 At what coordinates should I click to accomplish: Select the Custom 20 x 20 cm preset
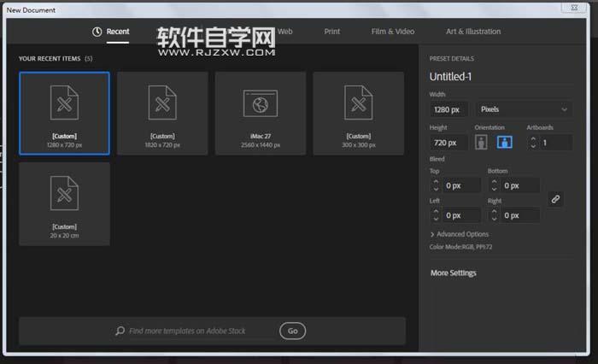tap(64, 204)
